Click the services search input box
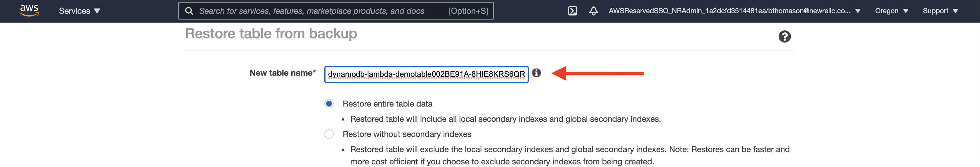This screenshot has height=167, width=980. pyautogui.click(x=335, y=11)
